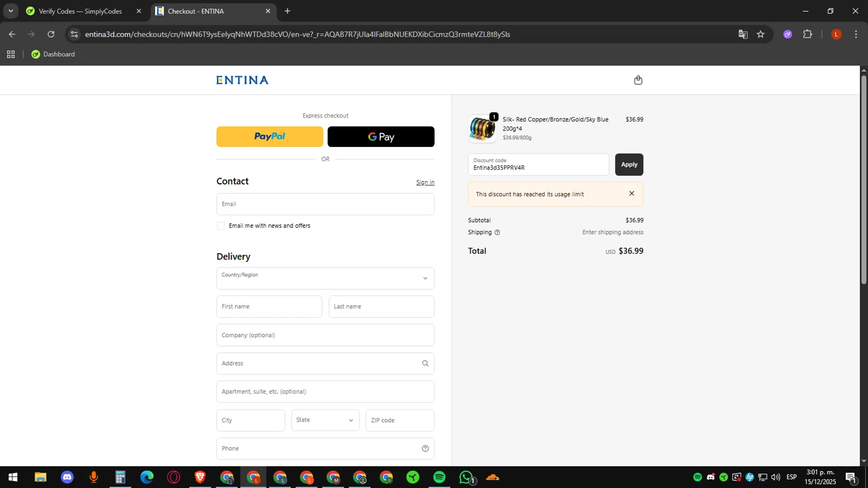Open the Chrome profile avatar L
The width and height of the screenshot is (868, 488).
[836, 34]
